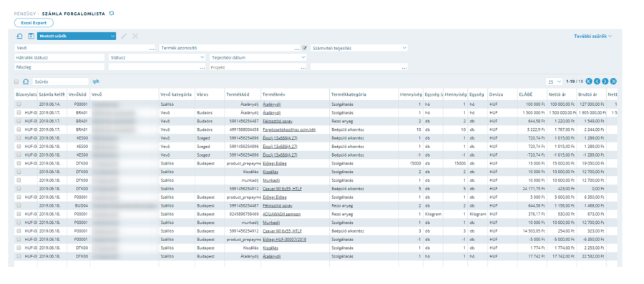Tick checkbox for Forgócsatlakozóhoz row

tap(19, 129)
